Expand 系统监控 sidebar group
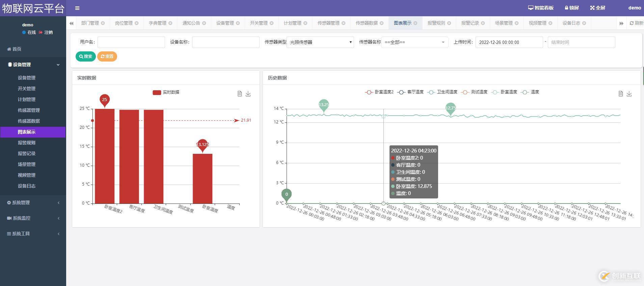This screenshot has height=286, width=644. pyautogui.click(x=33, y=218)
